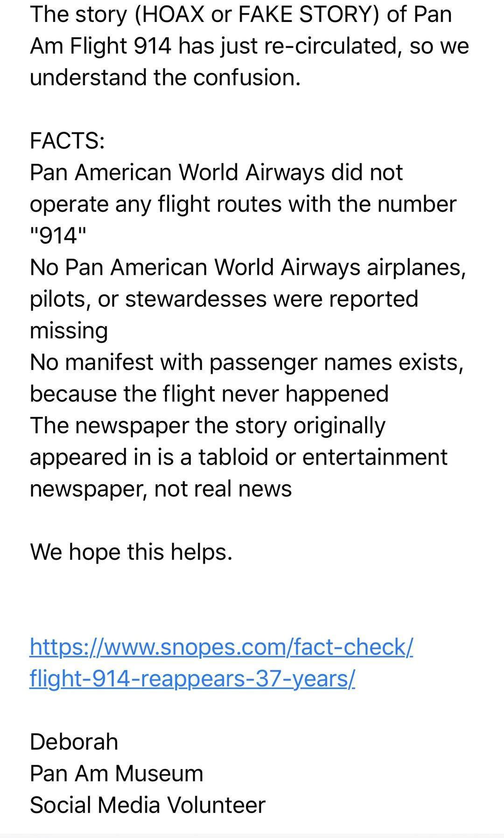Screen dimensions: 504x838
Task: Click the 'FACTS:' heading text
Action: point(67,140)
